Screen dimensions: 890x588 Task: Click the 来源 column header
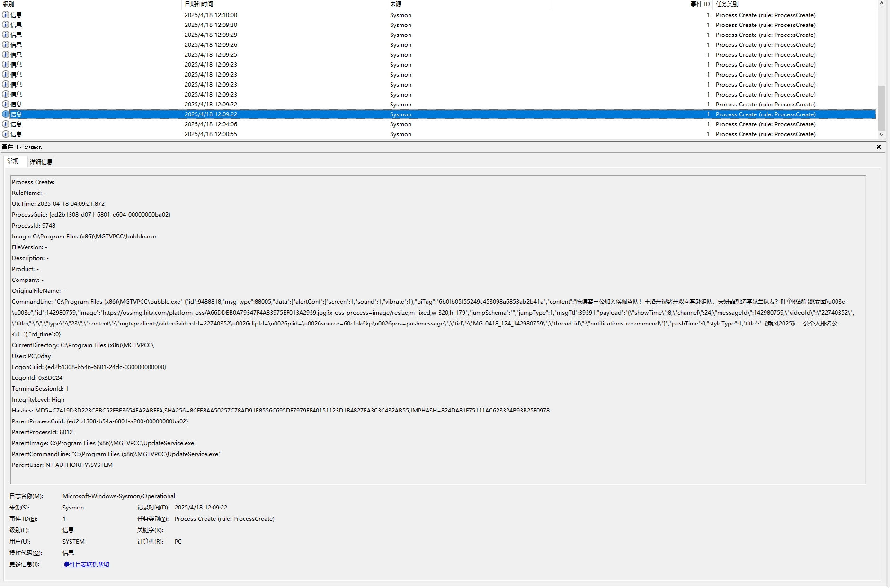[x=396, y=4]
